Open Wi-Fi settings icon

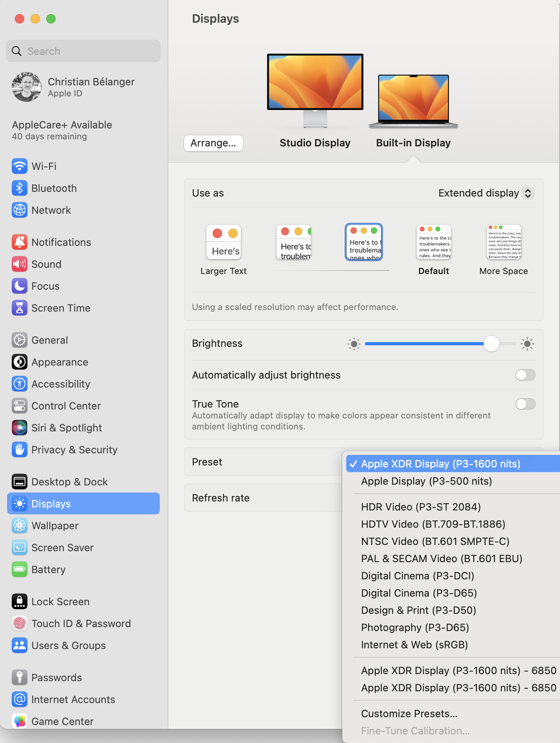click(20, 166)
